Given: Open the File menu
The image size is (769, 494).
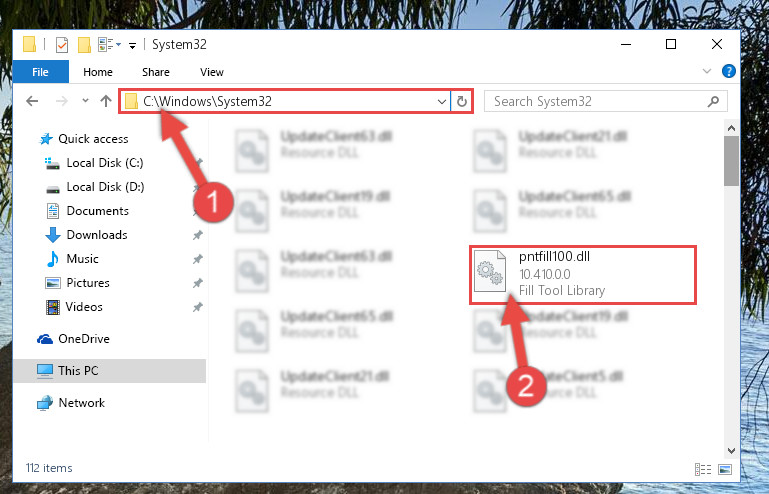Looking at the screenshot, I should pyautogui.click(x=40, y=72).
